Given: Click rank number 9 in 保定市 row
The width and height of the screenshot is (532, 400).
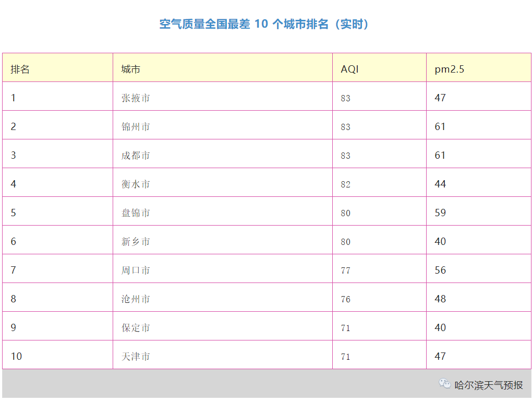Looking at the screenshot, I should pyautogui.click(x=13, y=327).
